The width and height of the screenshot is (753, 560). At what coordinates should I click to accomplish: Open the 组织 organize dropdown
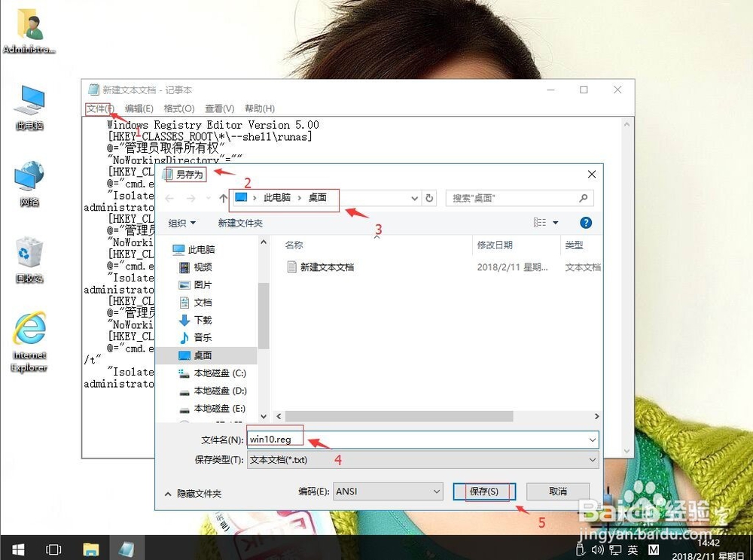tap(182, 223)
